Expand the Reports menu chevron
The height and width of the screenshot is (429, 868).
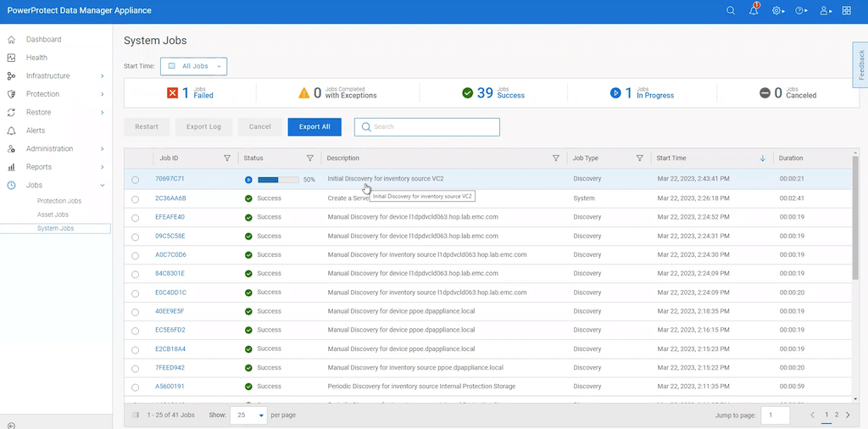coord(103,167)
